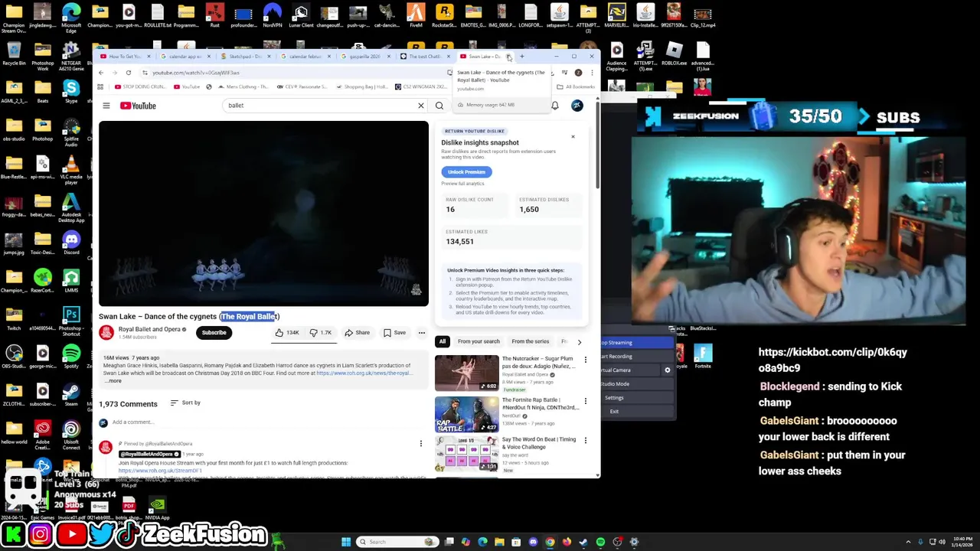Viewport: 980px width, 551px height.
Task: Open The Nutcracker Sugar Plum video thumbnail
Action: [x=466, y=373]
